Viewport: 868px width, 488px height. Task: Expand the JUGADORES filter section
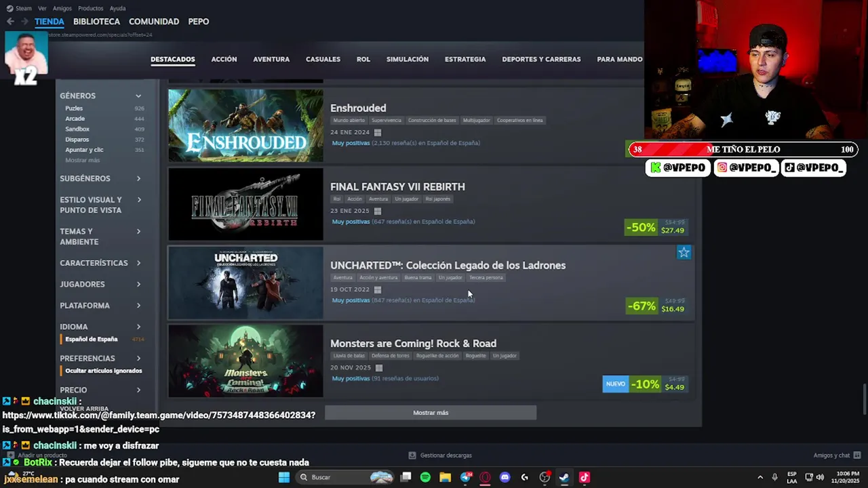pos(102,284)
